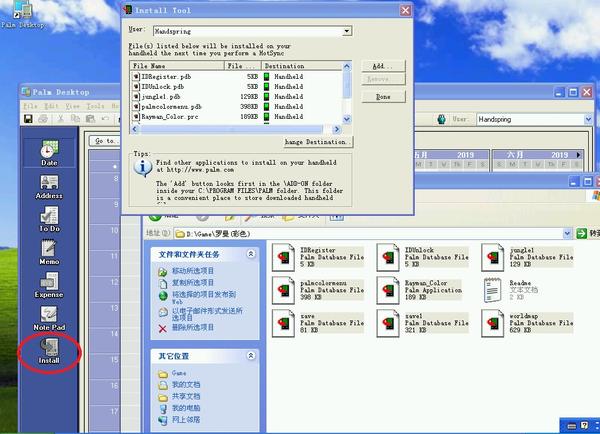
Task: Open Note Pad from the sidebar
Action: pos(48,316)
